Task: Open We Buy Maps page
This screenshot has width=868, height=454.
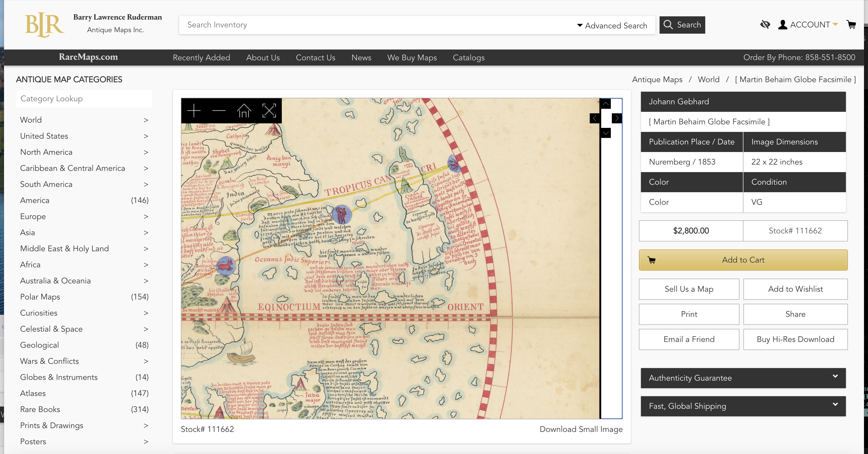Action: [x=412, y=58]
